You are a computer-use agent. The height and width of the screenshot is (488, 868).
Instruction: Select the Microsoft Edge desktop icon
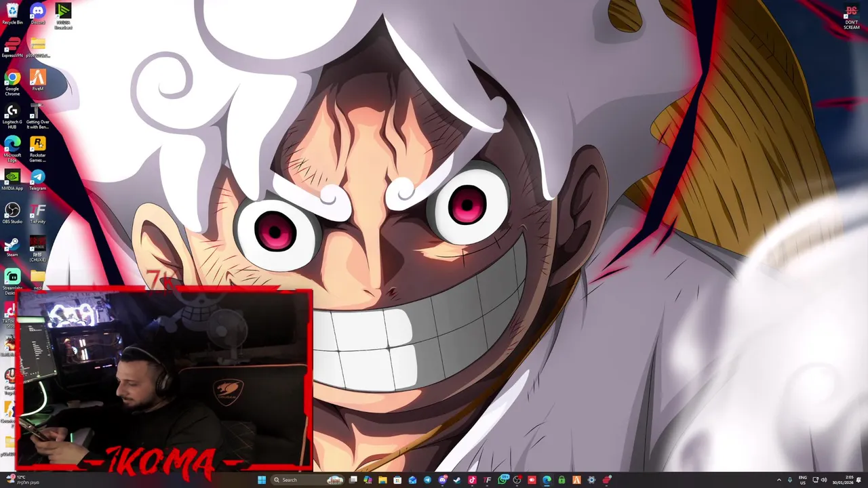tap(12, 149)
